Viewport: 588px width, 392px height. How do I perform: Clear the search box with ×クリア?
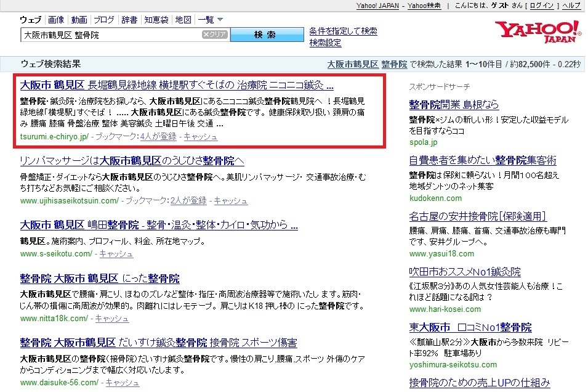click(214, 35)
